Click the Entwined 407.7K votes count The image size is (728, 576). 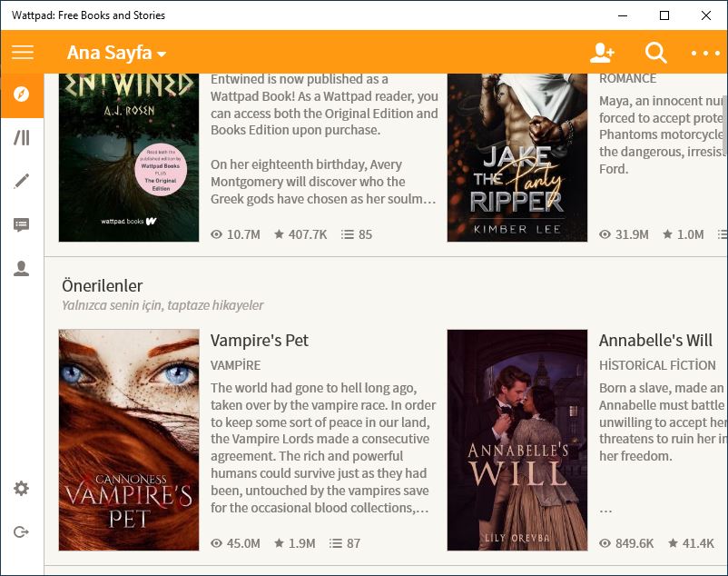(300, 234)
